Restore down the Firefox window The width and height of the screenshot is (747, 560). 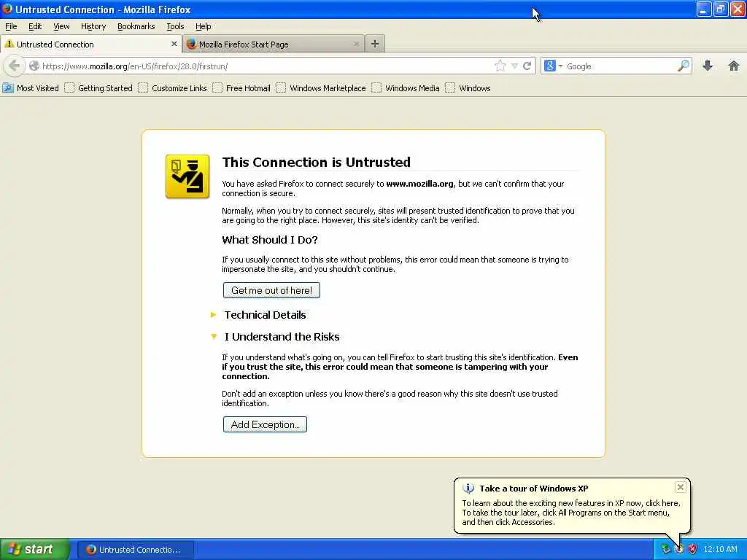(720, 9)
